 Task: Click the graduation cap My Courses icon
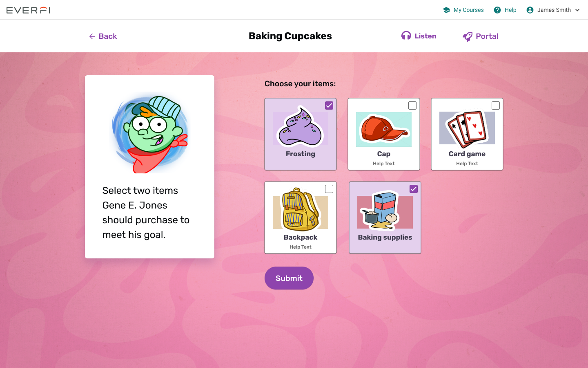[446, 10]
